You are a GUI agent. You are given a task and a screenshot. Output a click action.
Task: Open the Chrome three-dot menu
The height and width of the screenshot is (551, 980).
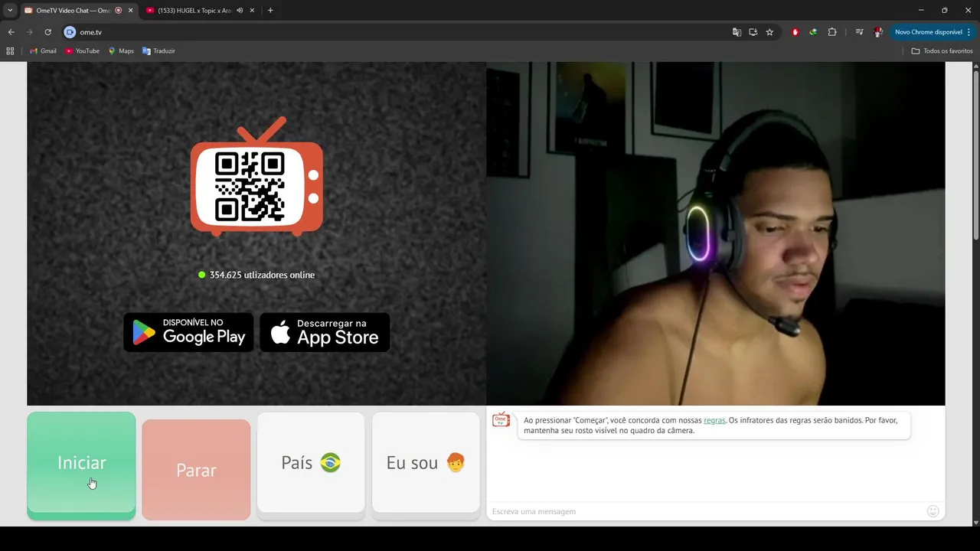click(969, 32)
